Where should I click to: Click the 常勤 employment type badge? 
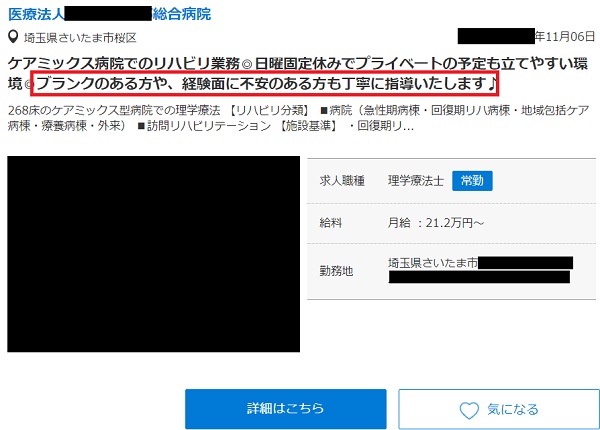[472, 181]
